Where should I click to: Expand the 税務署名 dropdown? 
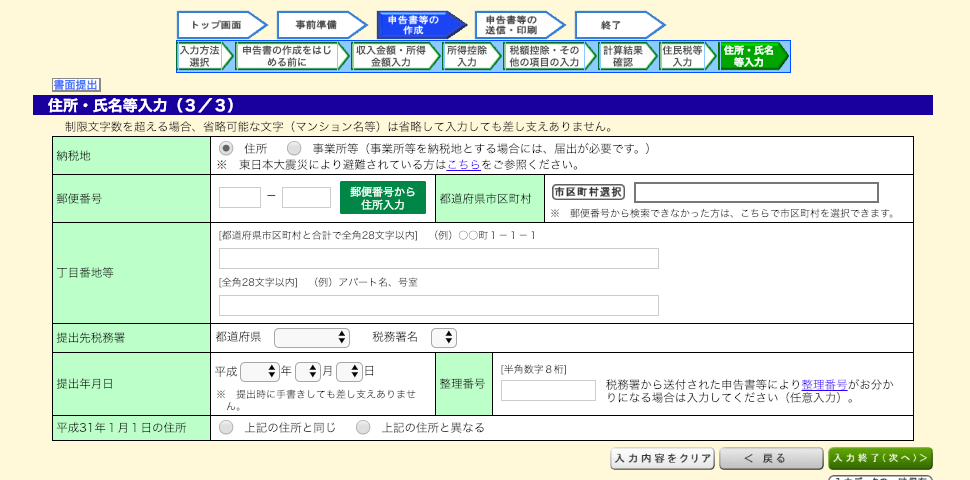(444, 338)
